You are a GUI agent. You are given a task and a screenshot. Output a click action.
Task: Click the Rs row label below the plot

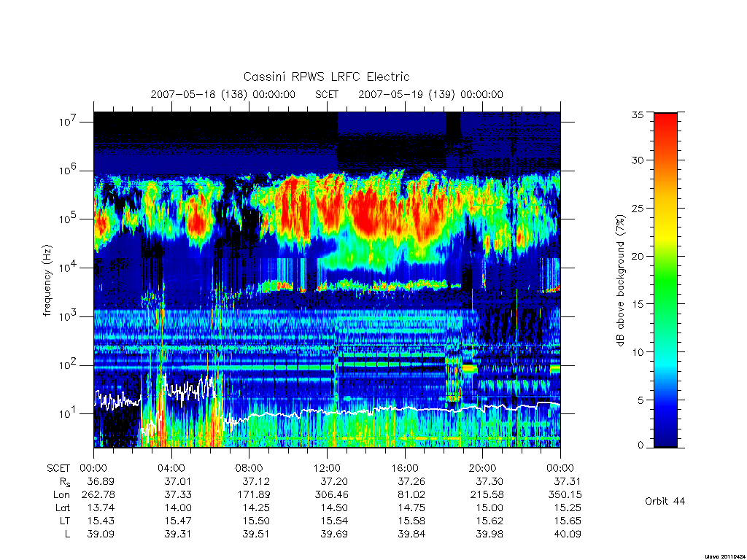(64, 482)
